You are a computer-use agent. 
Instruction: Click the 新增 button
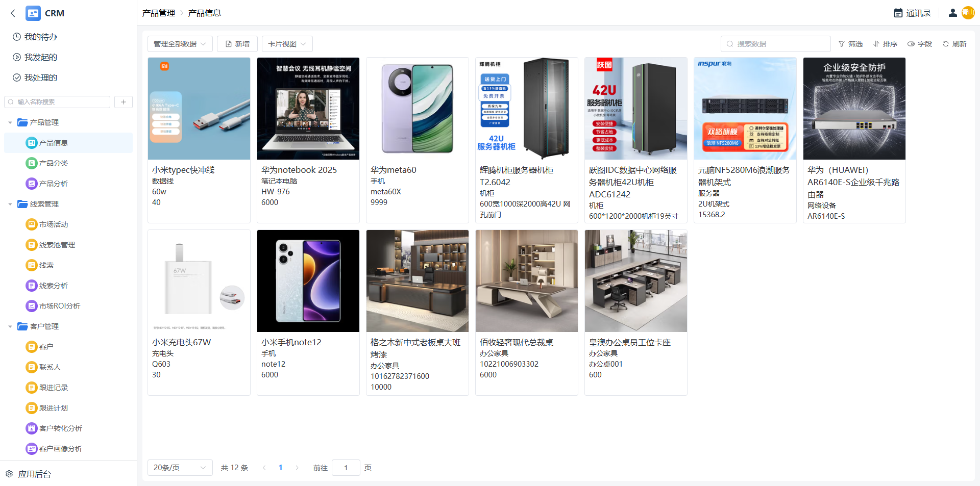(x=237, y=44)
